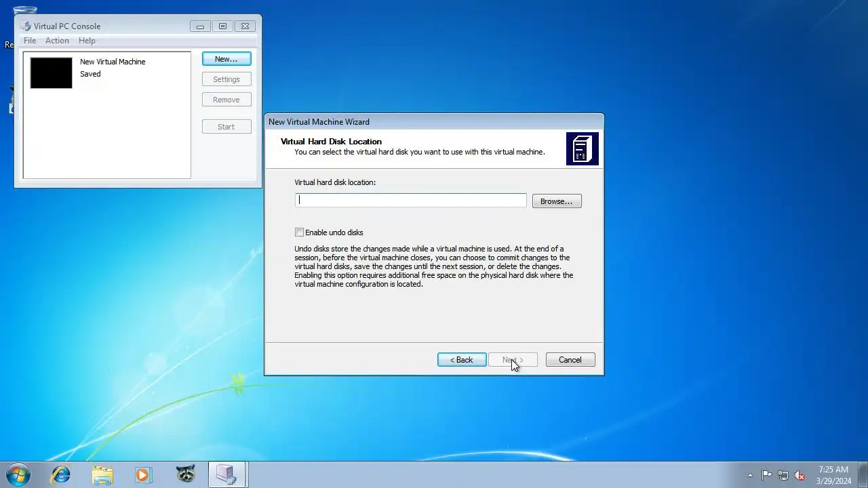Open the raccoon app icon in taskbar
Screen dimensions: 868x488
click(x=185, y=474)
